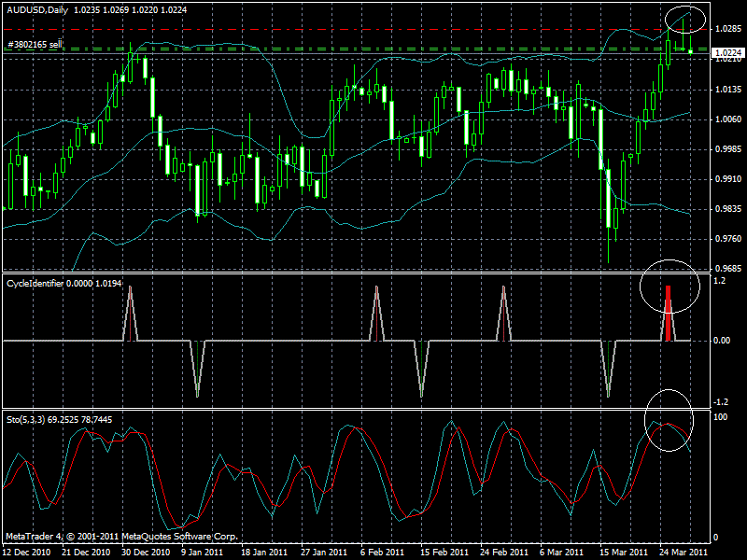747x560 pixels.
Task: Click the -1.2 CycleIdentifier scale value
Action: click(x=721, y=402)
